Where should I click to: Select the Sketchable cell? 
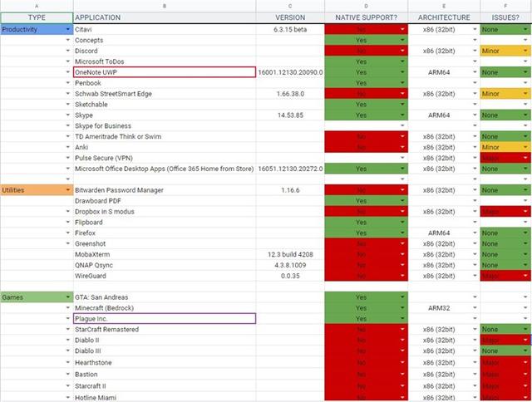click(165, 105)
